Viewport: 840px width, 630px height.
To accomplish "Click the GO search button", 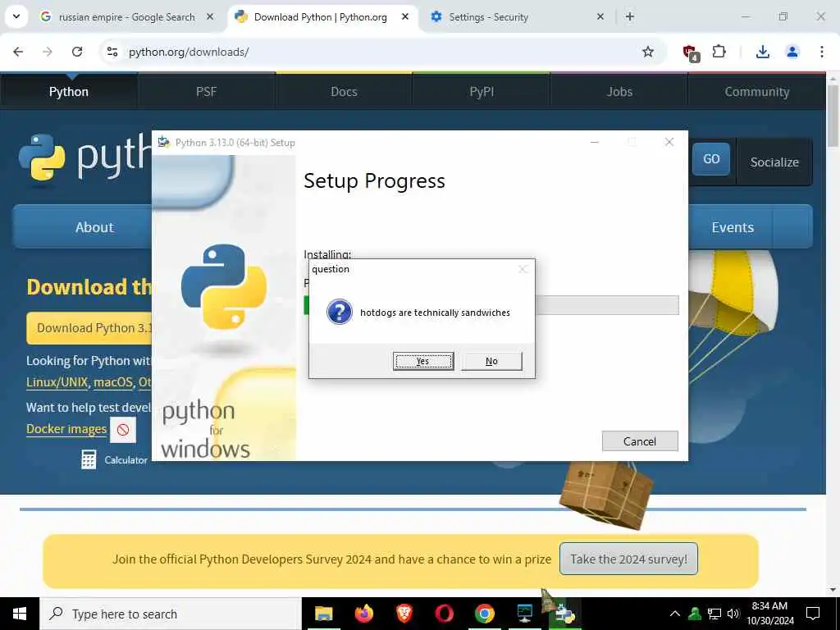I will click(x=711, y=158).
